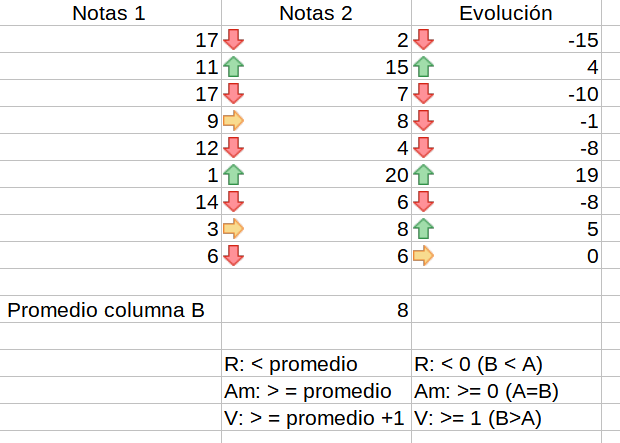The height and width of the screenshot is (443, 620).
Task: Click green up arrow beside 20 in Notas 2
Action: [233, 175]
